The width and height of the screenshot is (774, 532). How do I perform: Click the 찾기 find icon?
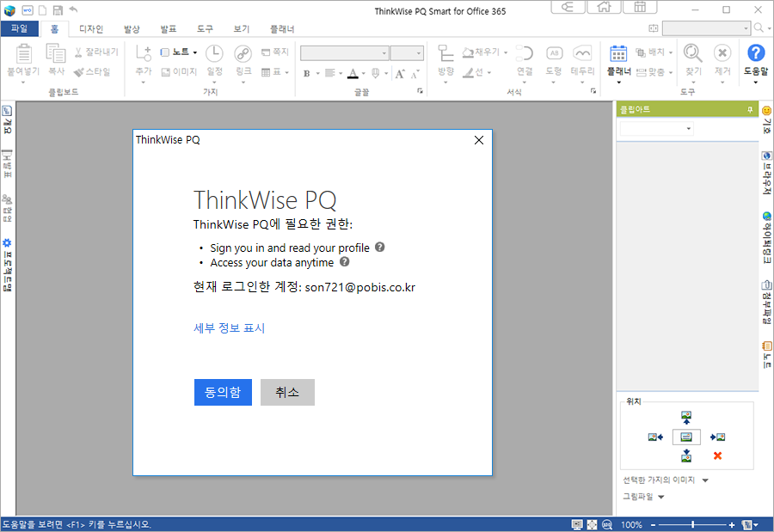[692, 53]
